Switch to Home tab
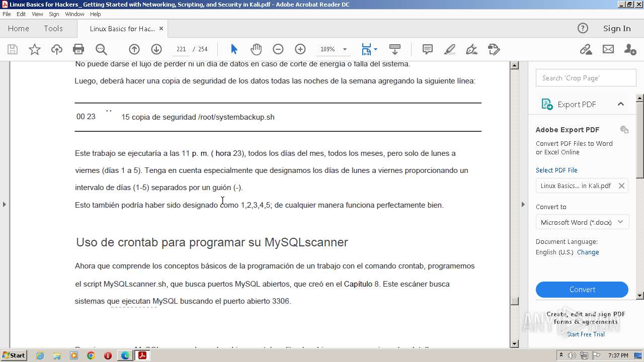This screenshot has width=644, height=362. pos(19,29)
